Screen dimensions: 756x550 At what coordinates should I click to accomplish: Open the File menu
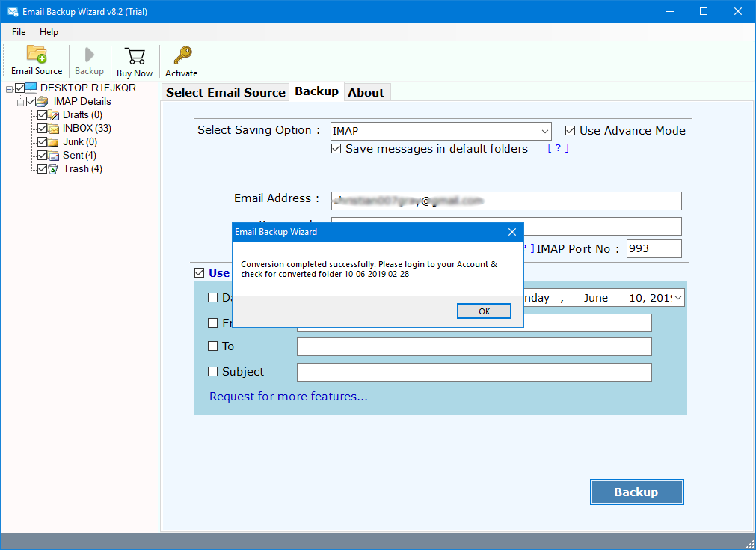click(19, 32)
